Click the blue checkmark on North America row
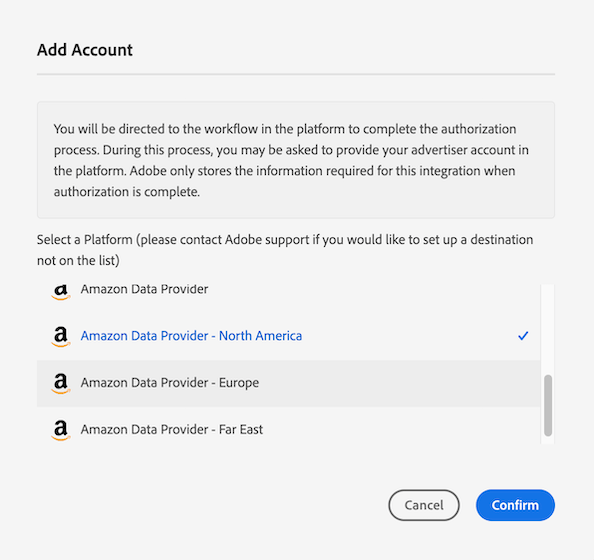The height and width of the screenshot is (560, 594). (x=523, y=336)
